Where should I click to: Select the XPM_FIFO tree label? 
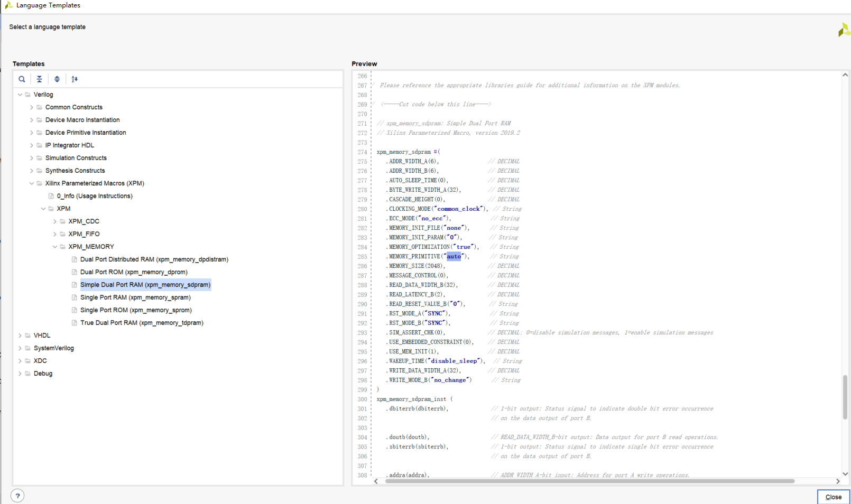tap(84, 234)
